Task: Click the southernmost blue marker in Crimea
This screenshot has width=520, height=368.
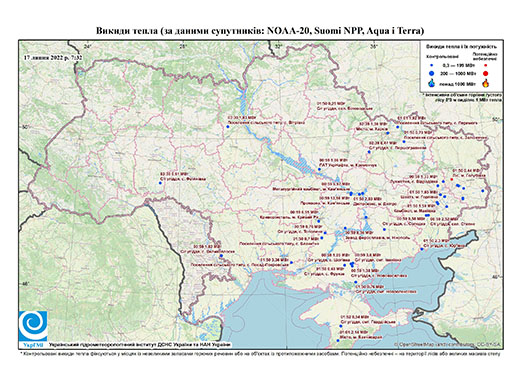Action: [338, 341]
